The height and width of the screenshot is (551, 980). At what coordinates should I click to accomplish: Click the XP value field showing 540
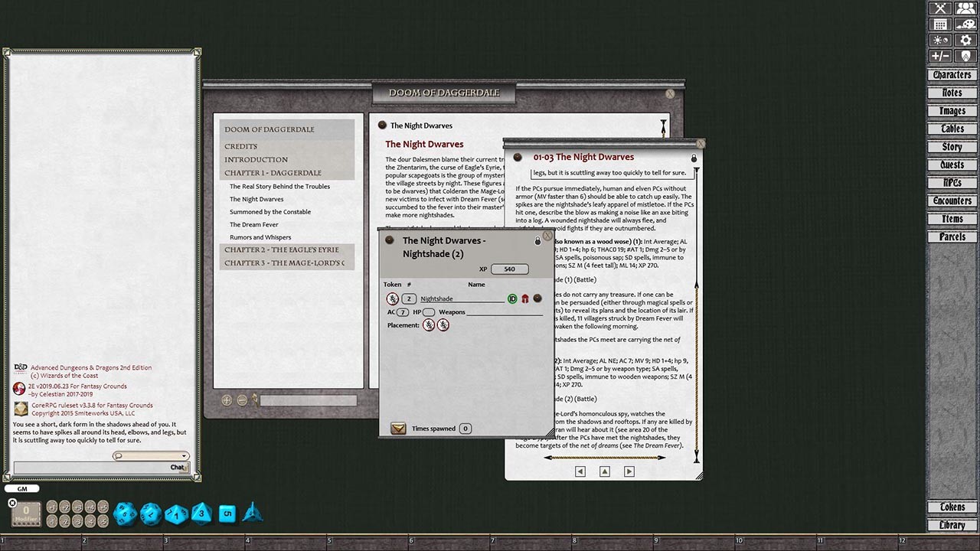pyautogui.click(x=508, y=269)
